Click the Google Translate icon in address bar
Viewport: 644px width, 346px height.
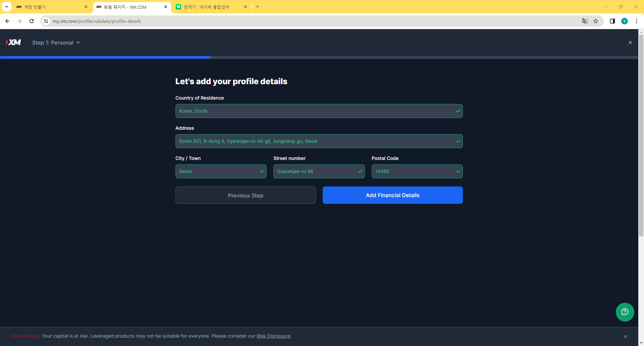[x=585, y=21]
